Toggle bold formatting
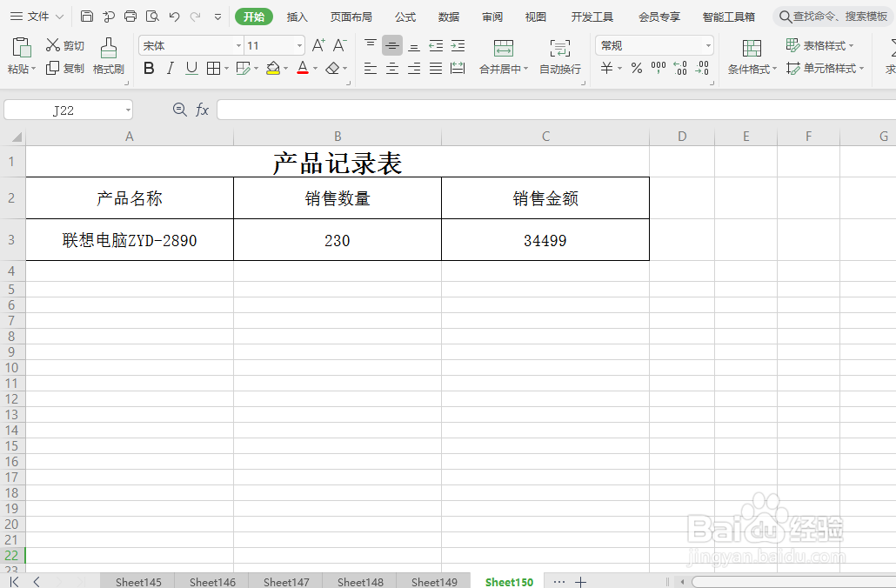Viewport: 896px width, 588px height. coord(149,69)
